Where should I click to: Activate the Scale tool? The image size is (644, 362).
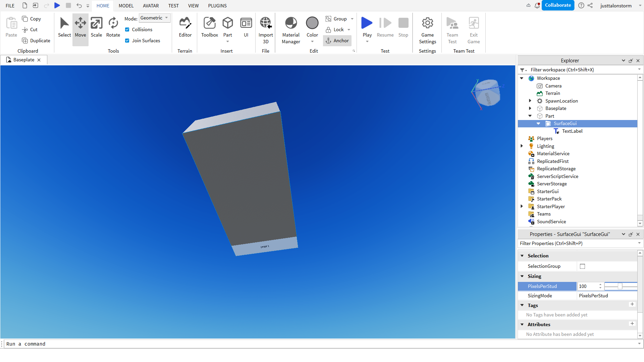coord(96,28)
